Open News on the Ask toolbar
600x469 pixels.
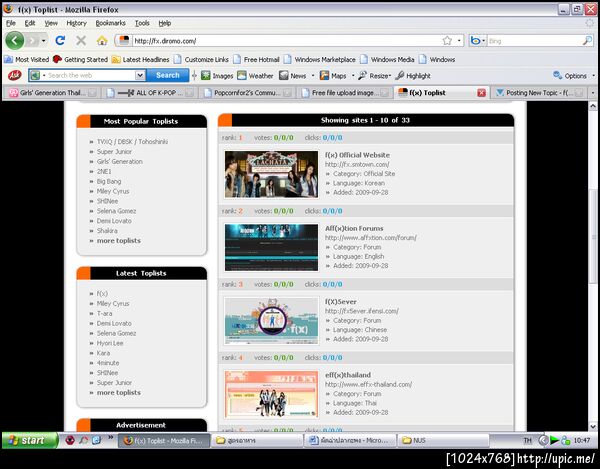[x=293, y=76]
